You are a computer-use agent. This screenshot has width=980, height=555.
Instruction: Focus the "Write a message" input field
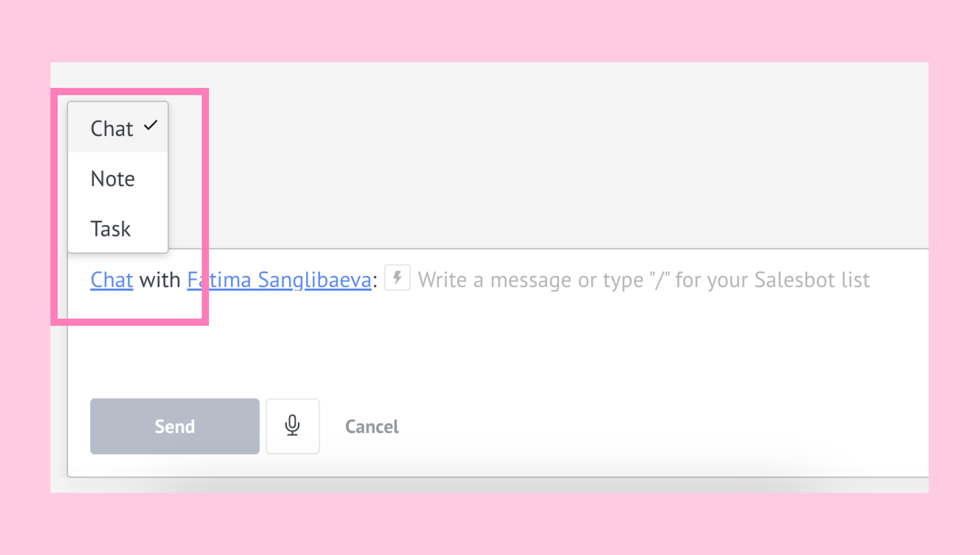644,280
